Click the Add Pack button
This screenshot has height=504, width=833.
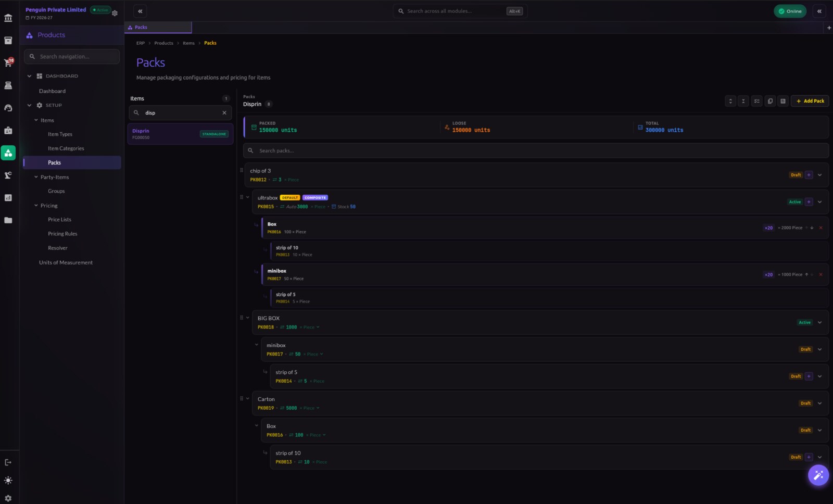pos(810,101)
